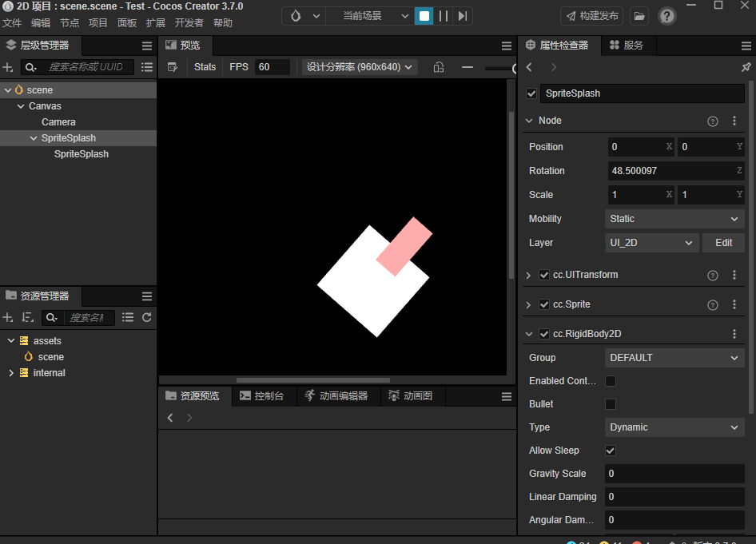This screenshot has height=544, width=756.
Task: Open the 文件 menu
Action: pyautogui.click(x=12, y=22)
